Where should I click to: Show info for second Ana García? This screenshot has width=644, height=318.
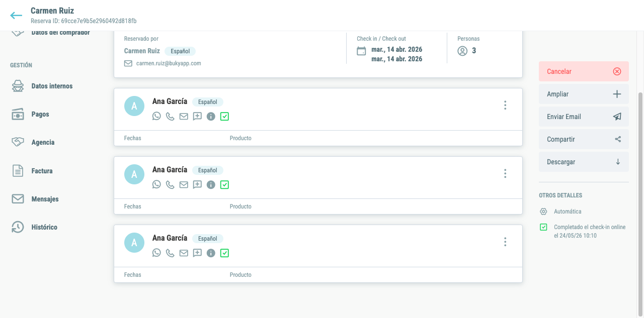tap(211, 184)
